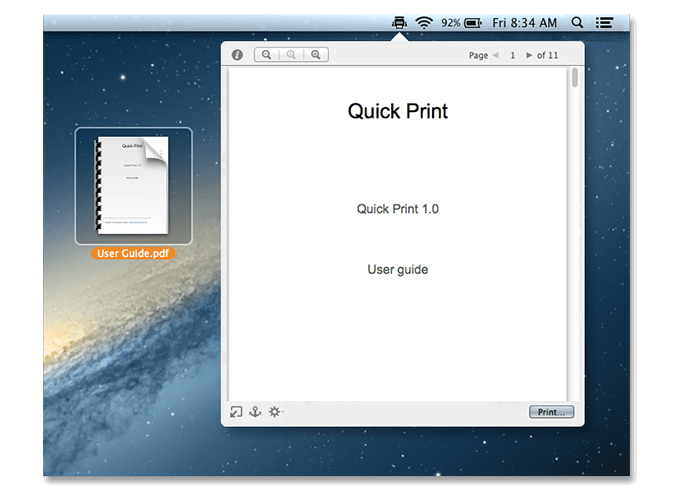
Task: Click the info icon in preview toolbar
Action: tap(237, 55)
